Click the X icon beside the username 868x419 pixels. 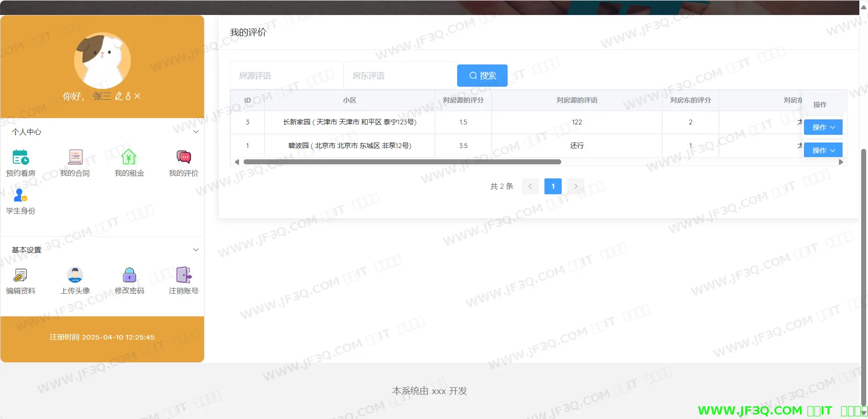pyautogui.click(x=137, y=96)
